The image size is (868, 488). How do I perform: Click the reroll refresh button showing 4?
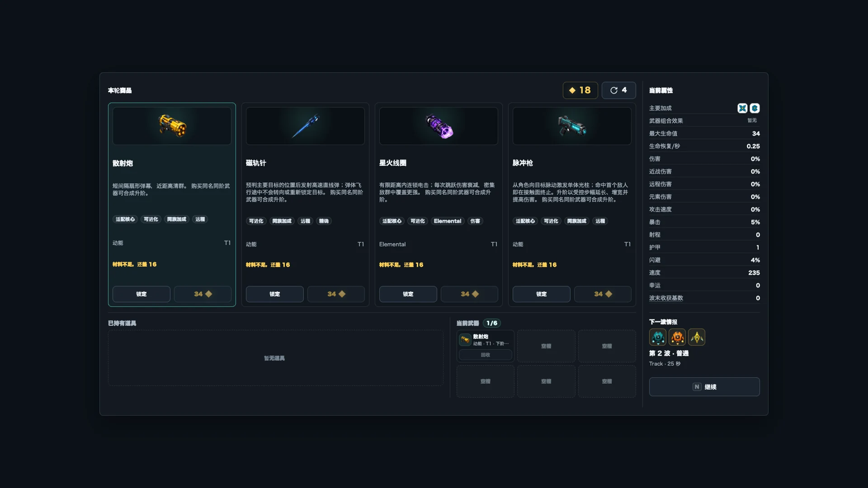pyautogui.click(x=618, y=90)
